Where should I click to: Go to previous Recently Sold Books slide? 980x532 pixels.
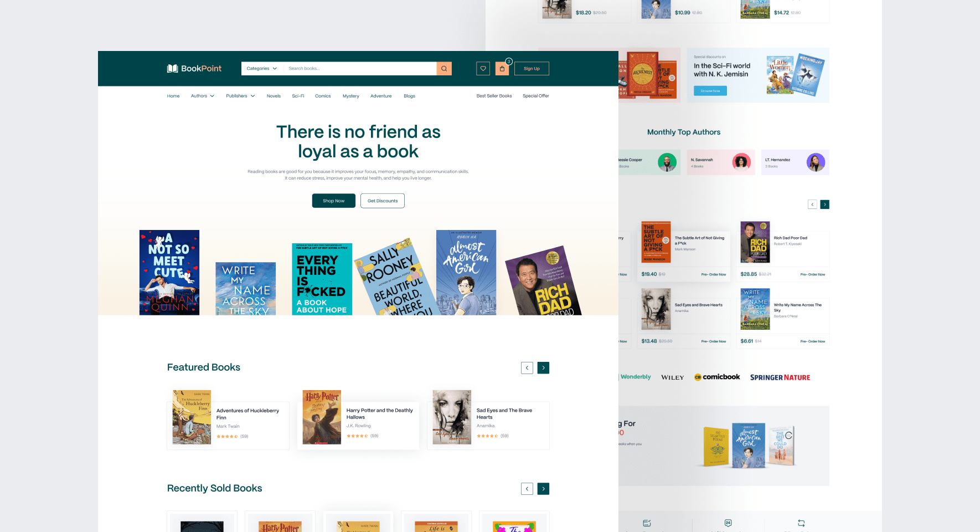click(x=527, y=489)
